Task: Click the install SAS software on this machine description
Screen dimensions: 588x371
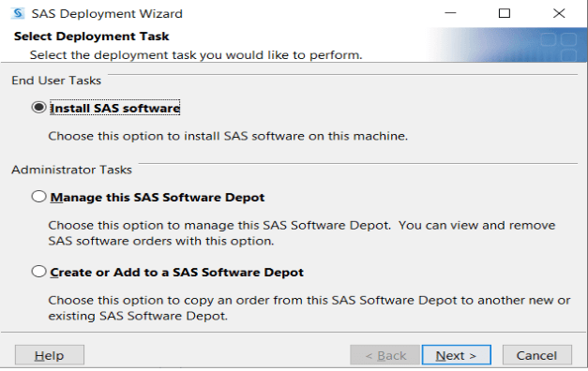Action: pos(228,136)
